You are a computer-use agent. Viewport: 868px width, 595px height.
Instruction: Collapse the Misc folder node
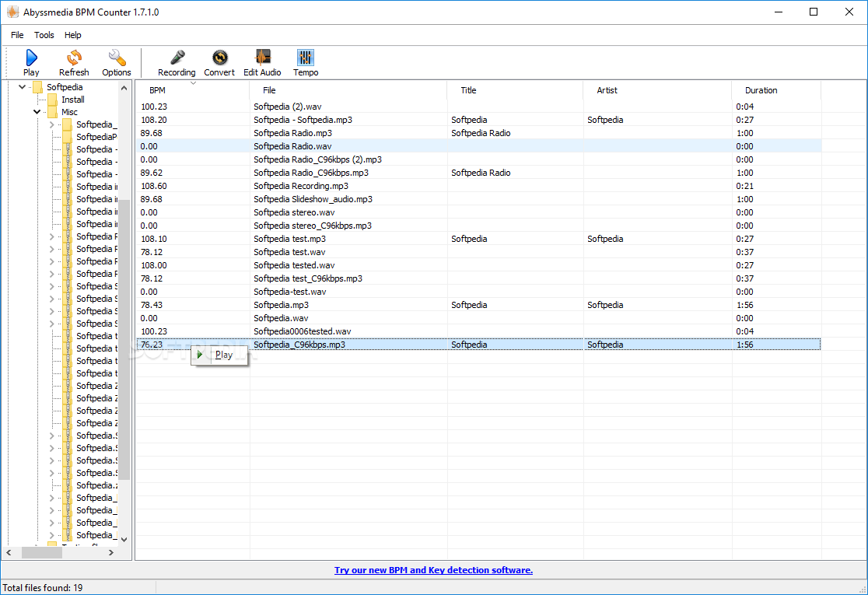37,112
